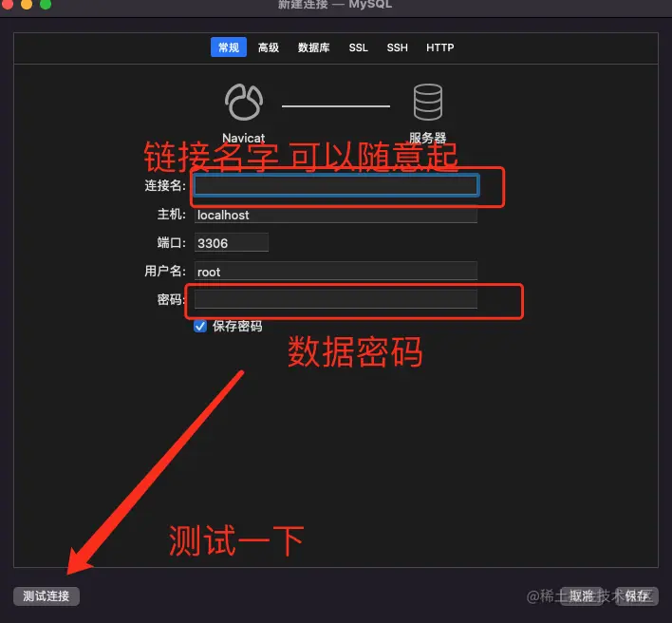Close the window with red button

pyautogui.click(x=8, y=4)
